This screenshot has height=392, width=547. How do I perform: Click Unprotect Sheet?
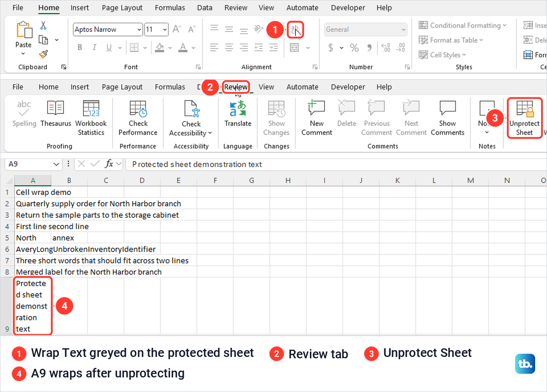pyautogui.click(x=525, y=118)
